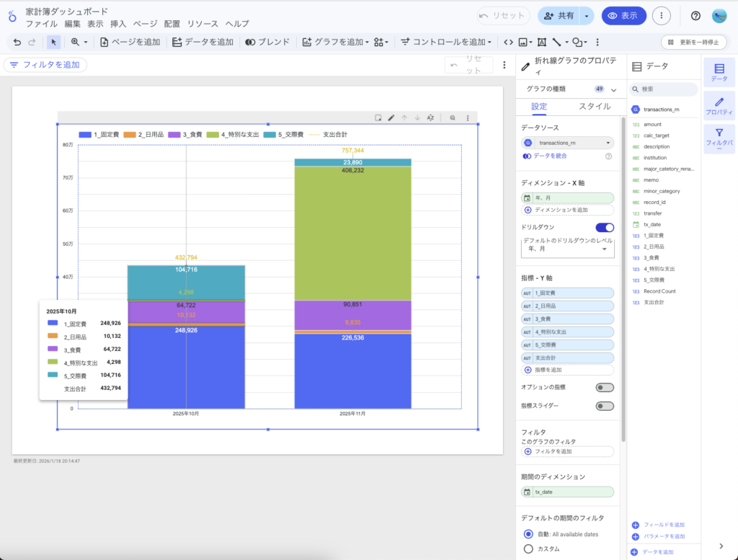Click the add community visualizations icon

pos(381,42)
